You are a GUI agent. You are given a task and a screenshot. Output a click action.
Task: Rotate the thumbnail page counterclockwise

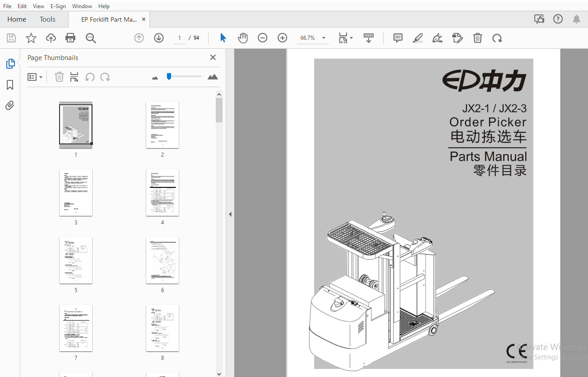90,77
